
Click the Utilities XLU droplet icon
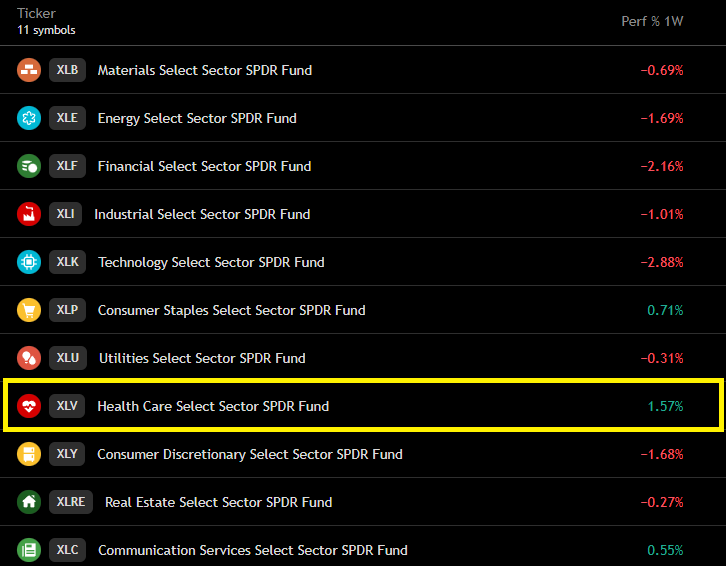[29, 358]
